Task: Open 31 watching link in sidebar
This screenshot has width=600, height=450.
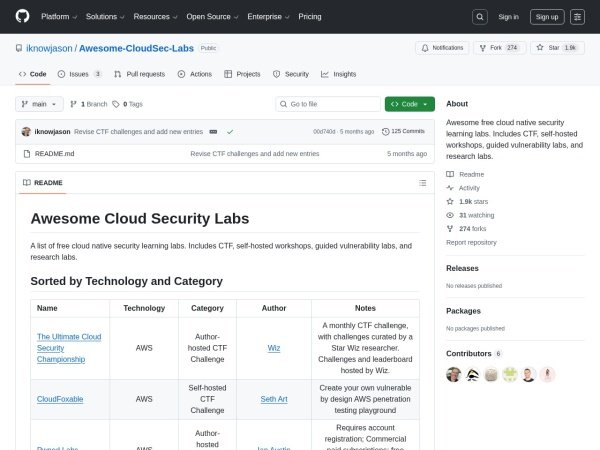Action: (x=470, y=215)
